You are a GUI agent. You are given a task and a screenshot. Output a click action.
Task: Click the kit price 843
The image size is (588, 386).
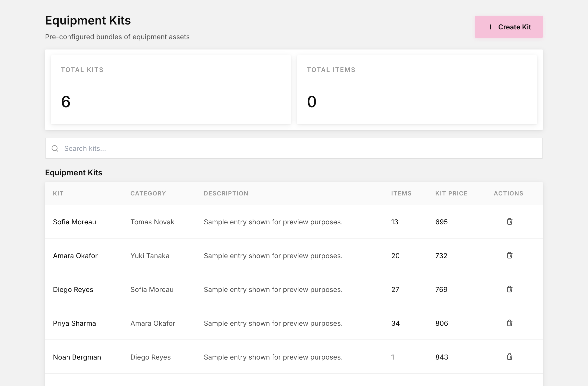click(441, 357)
